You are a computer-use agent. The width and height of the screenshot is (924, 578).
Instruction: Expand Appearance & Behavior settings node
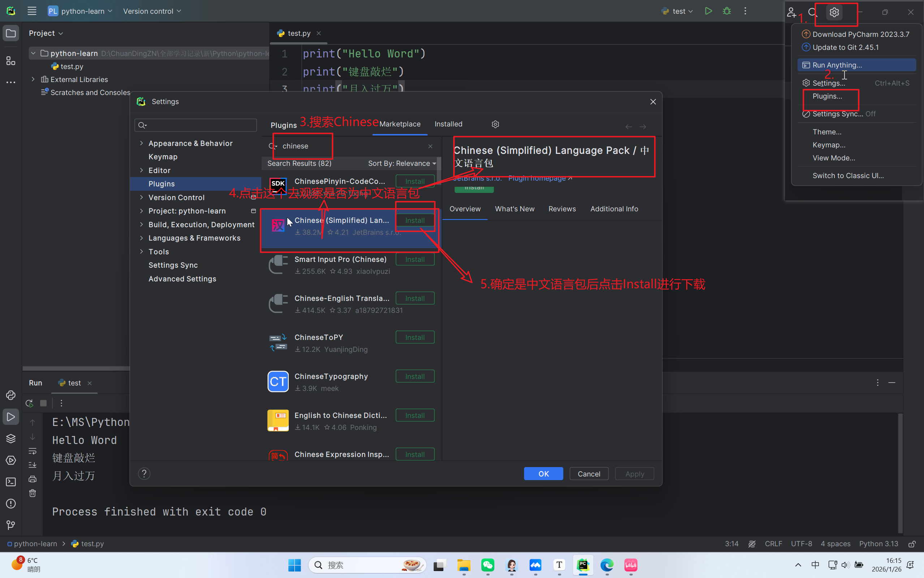(141, 143)
